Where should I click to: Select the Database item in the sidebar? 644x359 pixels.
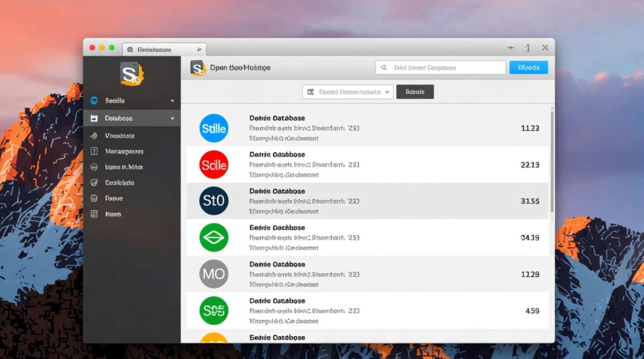(119, 118)
